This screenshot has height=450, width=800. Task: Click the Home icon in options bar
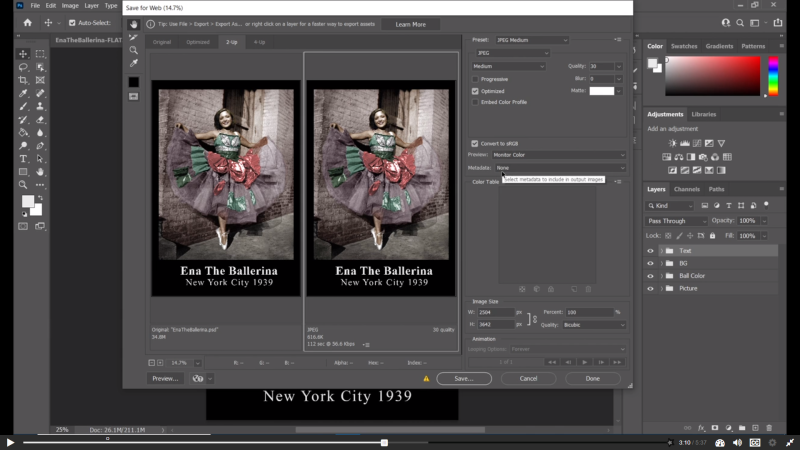click(x=28, y=22)
